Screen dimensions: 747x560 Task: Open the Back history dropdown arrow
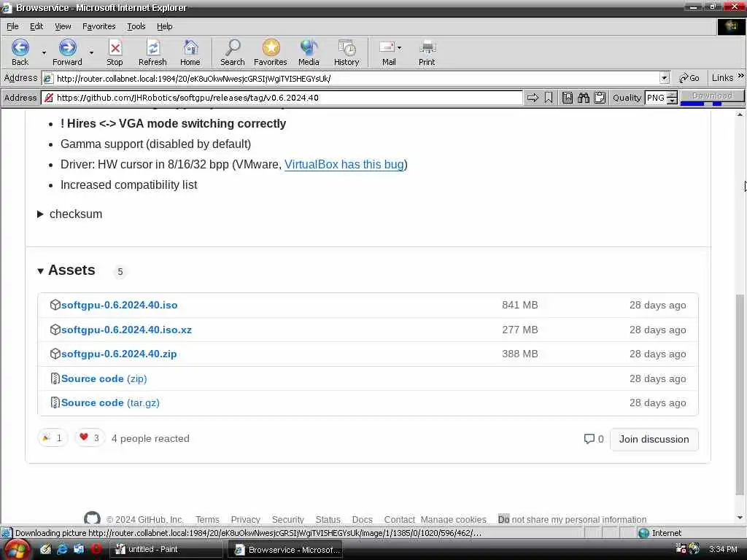pos(44,52)
